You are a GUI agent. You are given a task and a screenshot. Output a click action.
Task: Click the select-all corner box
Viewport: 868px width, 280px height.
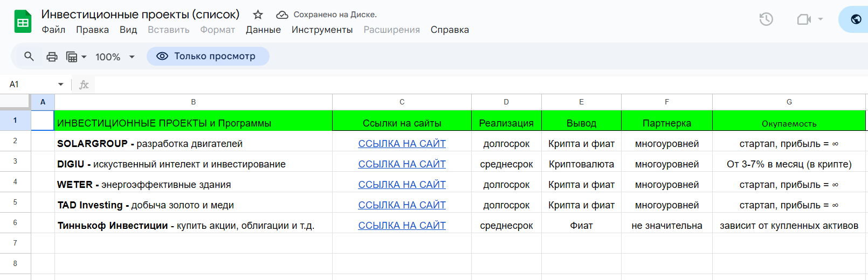coord(15,102)
